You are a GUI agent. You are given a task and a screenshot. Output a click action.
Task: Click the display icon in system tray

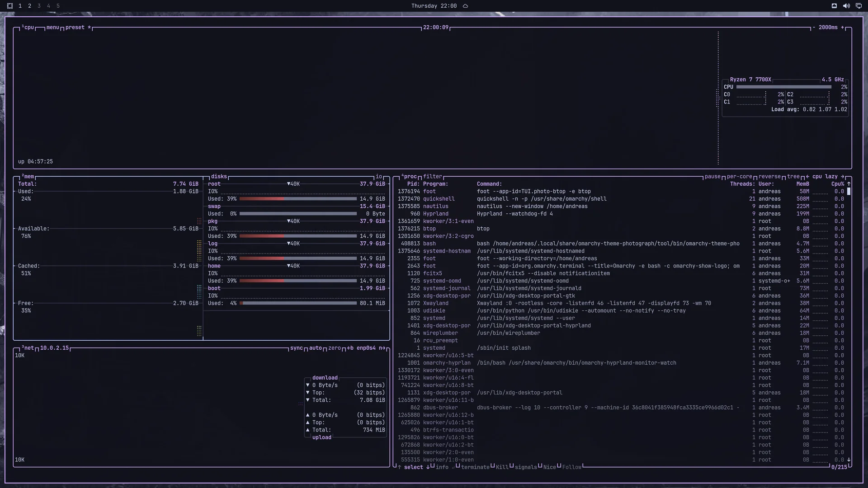(x=859, y=6)
